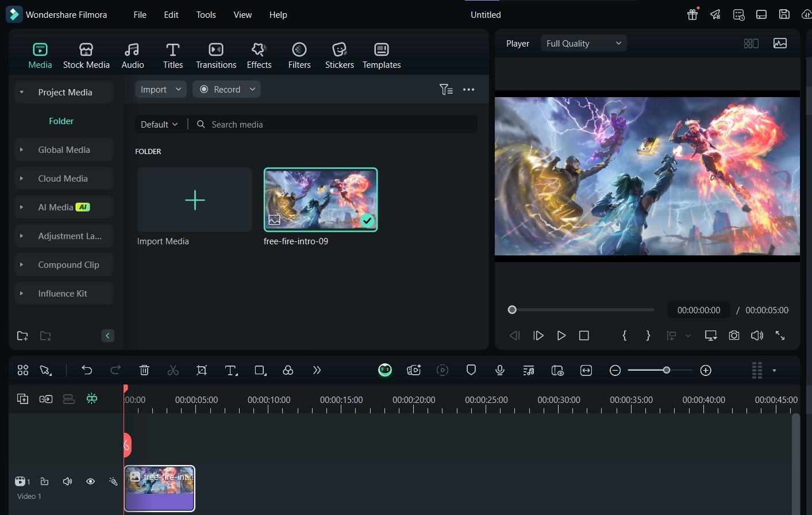
Task: Switch to the Filters tab
Action: tap(299, 56)
